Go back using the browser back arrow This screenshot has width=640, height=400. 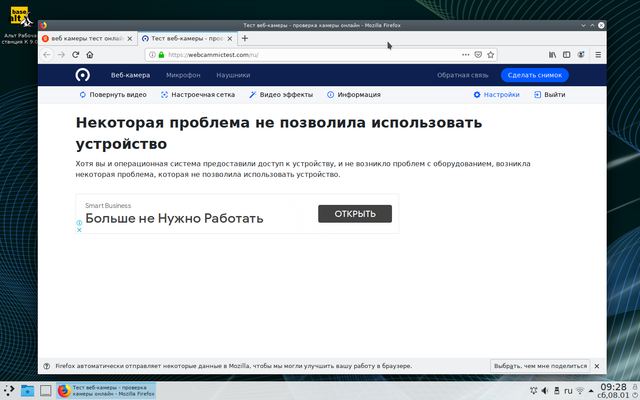pyautogui.click(x=47, y=55)
